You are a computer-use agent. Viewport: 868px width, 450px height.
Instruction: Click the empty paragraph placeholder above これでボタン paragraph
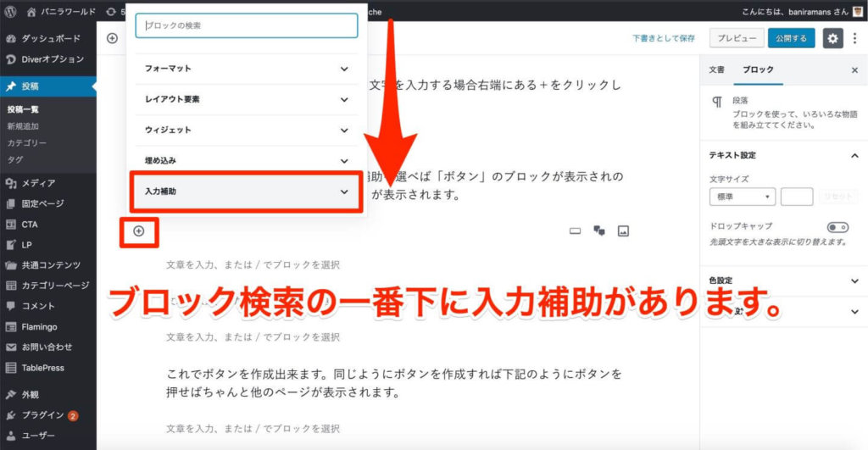click(253, 337)
